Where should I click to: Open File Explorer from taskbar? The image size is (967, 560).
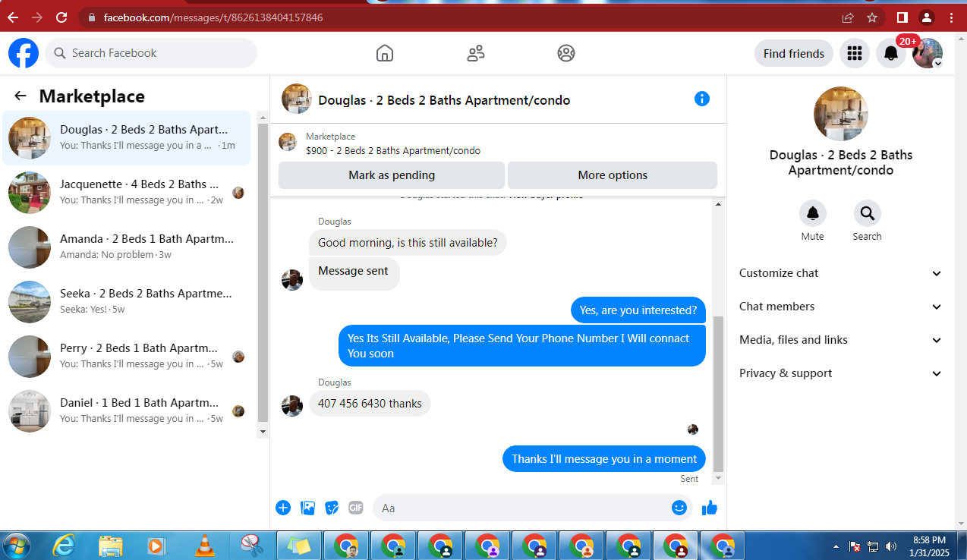pyautogui.click(x=111, y=546)
